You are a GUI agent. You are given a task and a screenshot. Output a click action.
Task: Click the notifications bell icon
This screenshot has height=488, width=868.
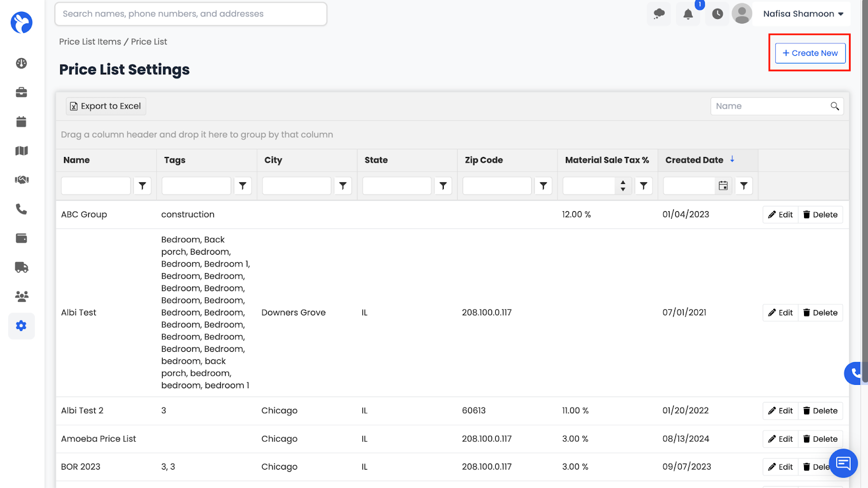pos(688,14)
